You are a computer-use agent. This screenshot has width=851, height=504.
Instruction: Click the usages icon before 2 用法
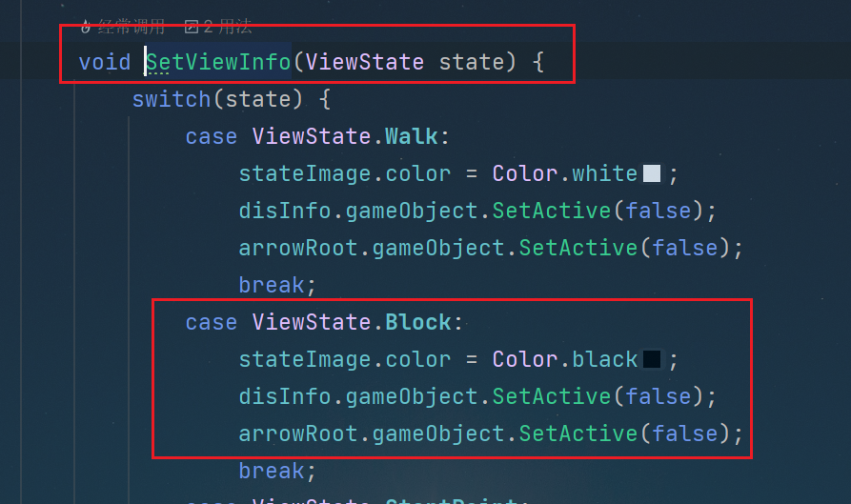[191, 27]
